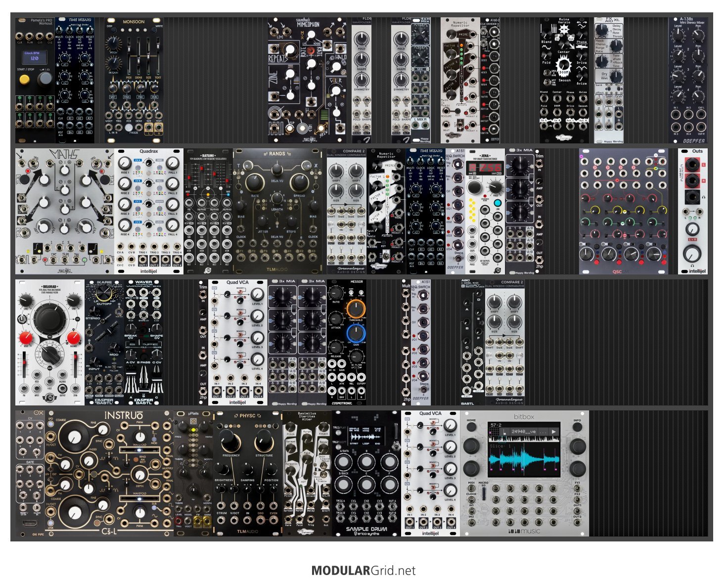Click the In Gain knob on Monsoon
The image size is (728, 581).
113,63
